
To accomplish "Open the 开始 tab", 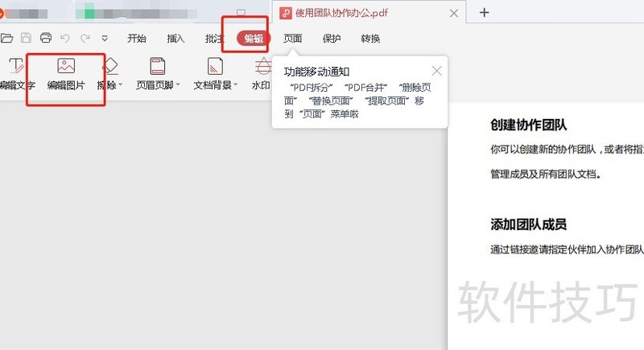I will click(x=137, y=38).
